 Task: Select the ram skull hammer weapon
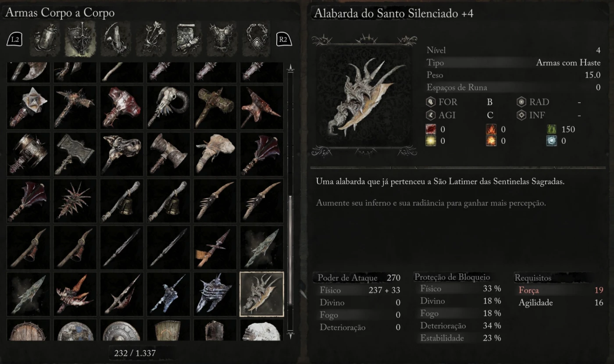(x=168, y=107)
